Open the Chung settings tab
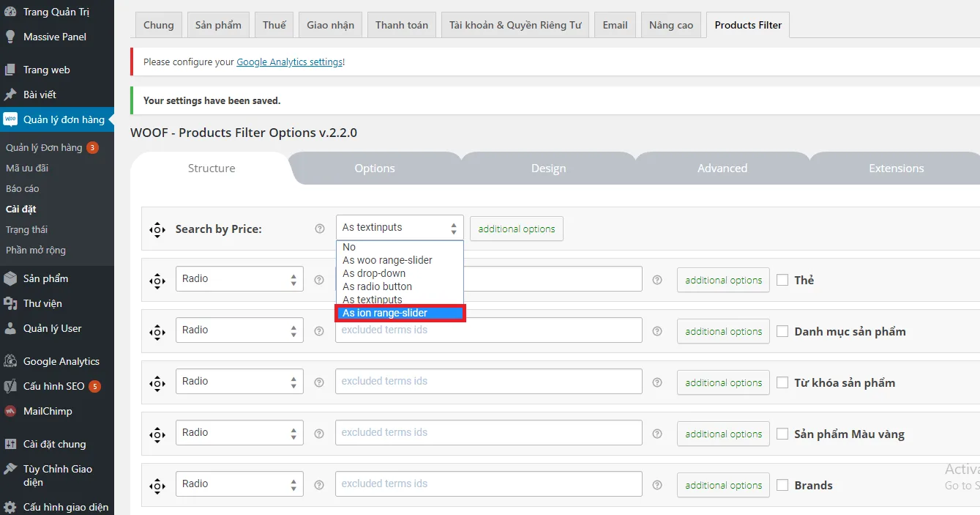Image resolution: width=980 pixels, height=515 pixels. [x=159, y=25]
